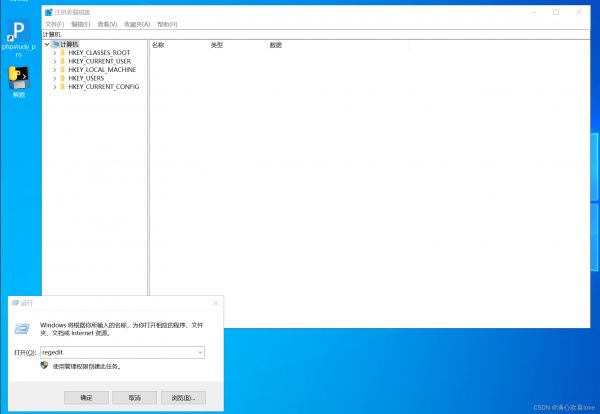Viewport: 600px width, 414px height.
Task: Select the HKEY_CURRENT_USER folder icon
Action: coord(62,61)
